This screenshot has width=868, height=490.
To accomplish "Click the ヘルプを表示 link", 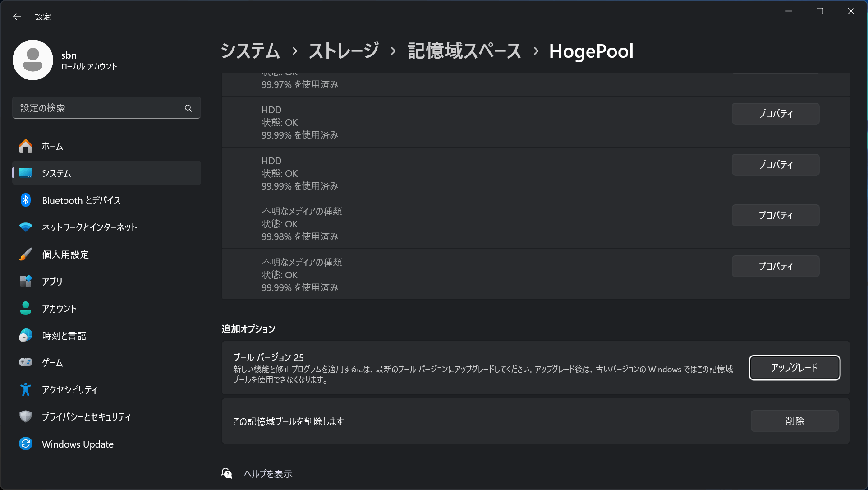I will click(267, 473).
